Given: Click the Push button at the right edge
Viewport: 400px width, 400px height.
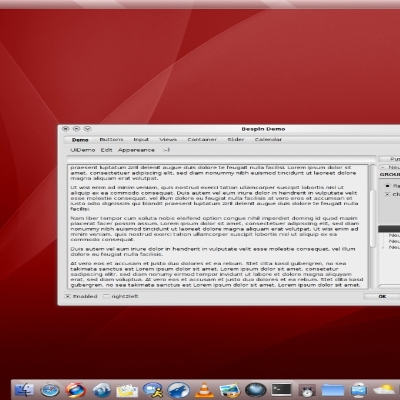Looking at the screenshot, I should pos(389,159).
